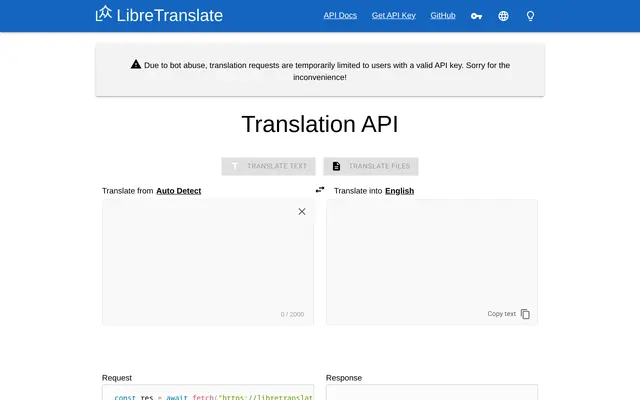640x400 pixels.
Task: Click the copy text clipboard icon
Action: 525,314
